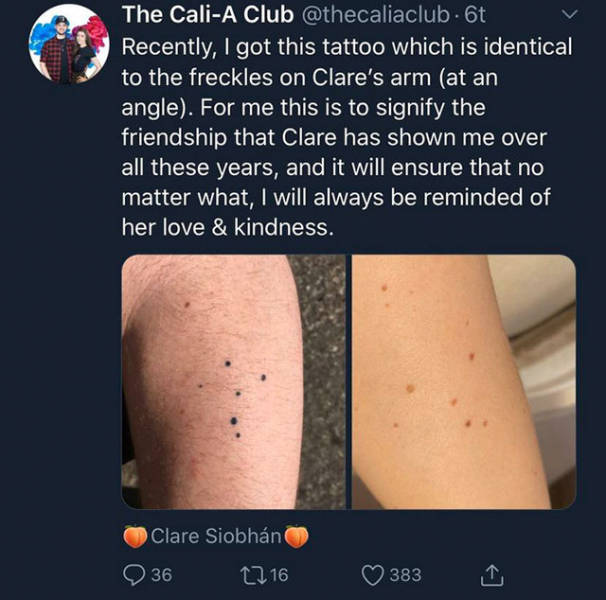View the 16 retweets count
This screenshot has height=600, width=606.
[278, 575]
